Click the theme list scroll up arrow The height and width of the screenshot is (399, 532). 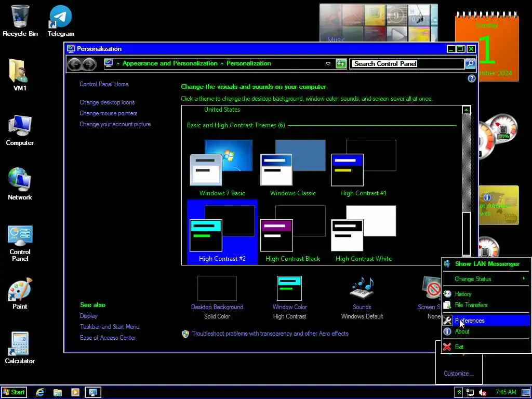coord(466,110)
